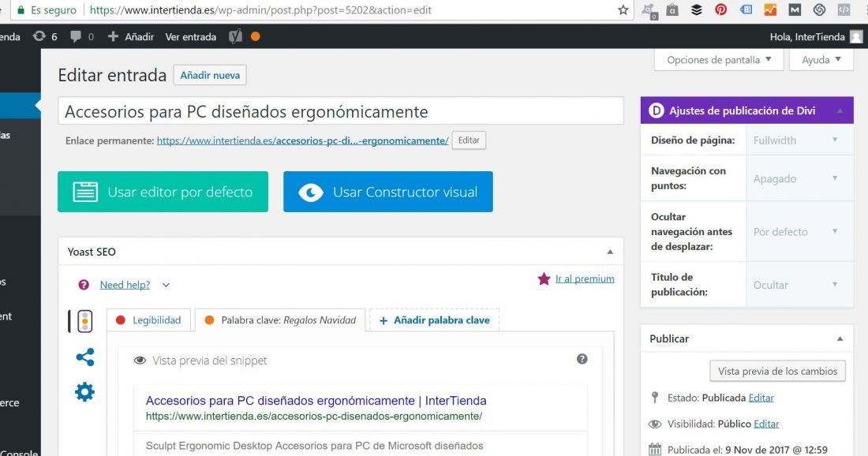Click the browser address bar URL
Screen dimensions: 868x456
tap(260, 10)
